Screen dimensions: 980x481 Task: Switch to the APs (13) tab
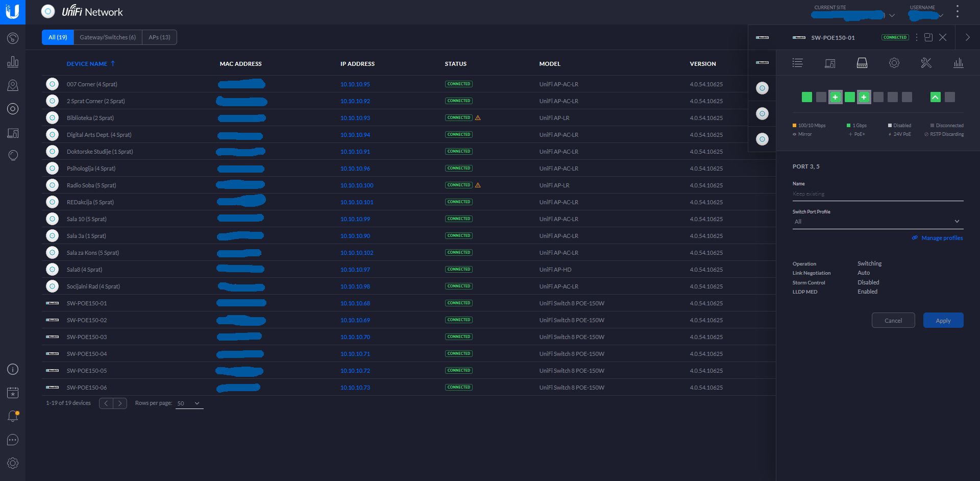tap(159, 37)
